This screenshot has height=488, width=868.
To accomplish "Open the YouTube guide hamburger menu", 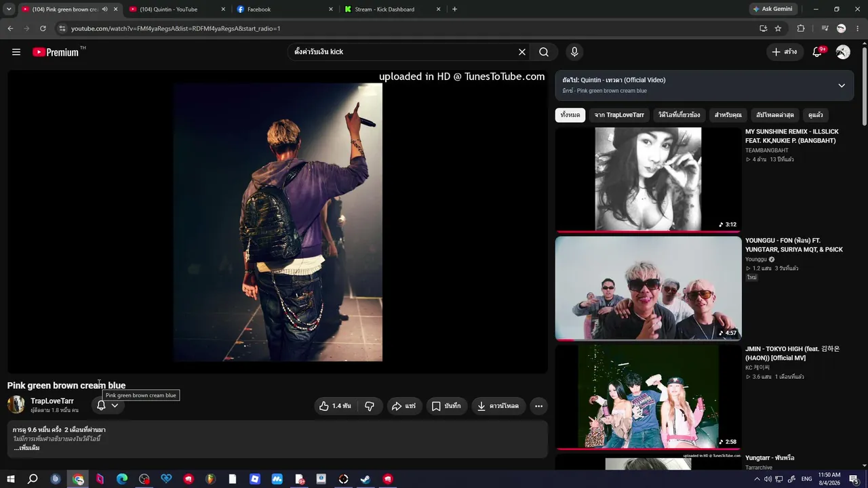I will coord(16,52).
